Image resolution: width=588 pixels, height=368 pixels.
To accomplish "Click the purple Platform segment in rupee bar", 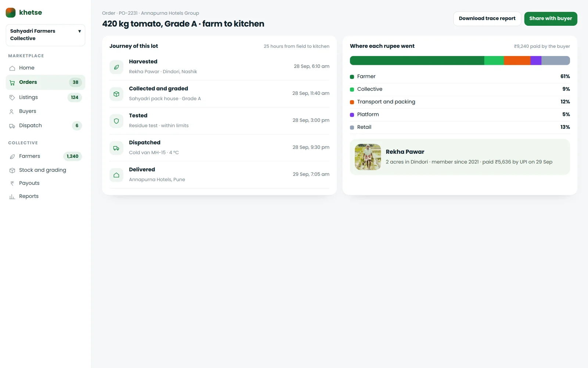I will click(x=536, y=60).
